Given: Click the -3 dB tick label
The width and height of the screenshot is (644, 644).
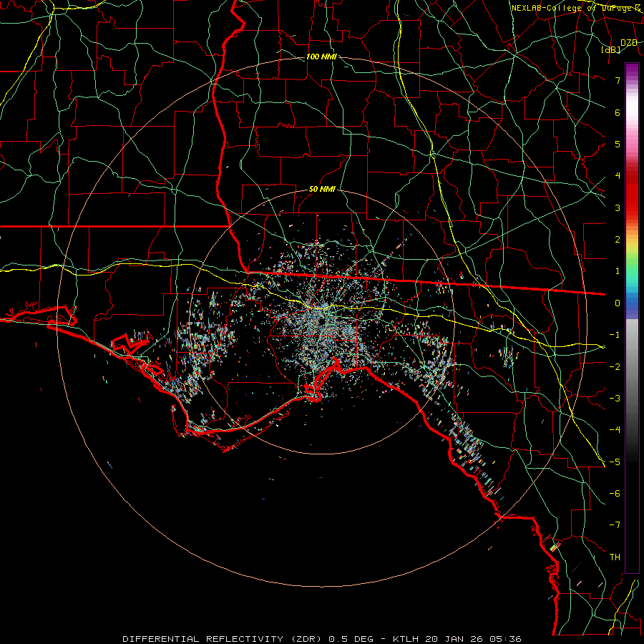Looking at the screenshot, I should 615,399.
